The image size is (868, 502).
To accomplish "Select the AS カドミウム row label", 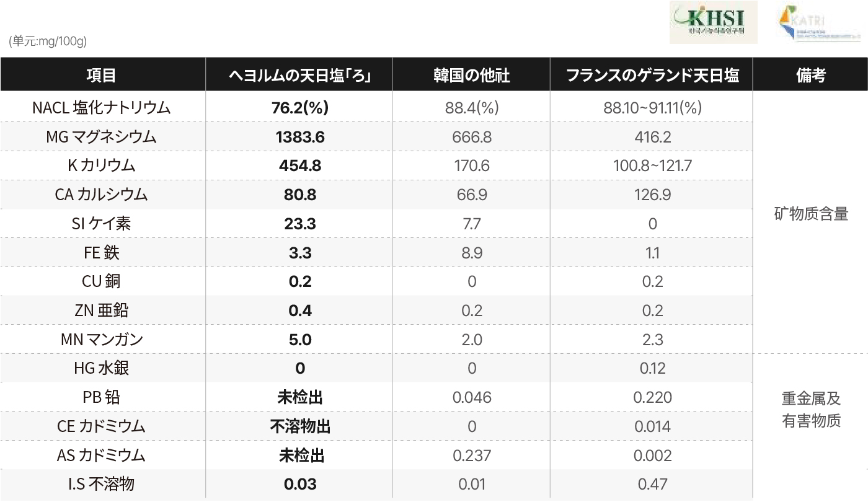I will (x=102, y=456).
